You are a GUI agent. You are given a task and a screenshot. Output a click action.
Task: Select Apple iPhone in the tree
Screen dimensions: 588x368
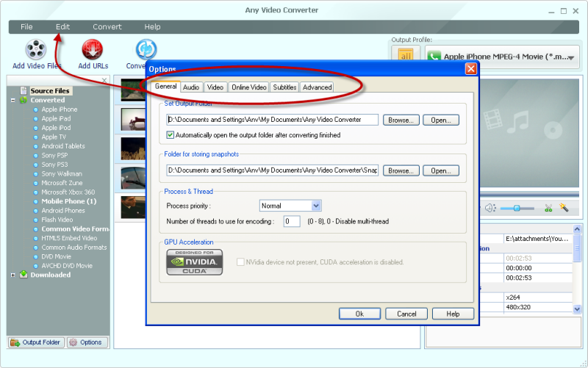click(x=60, y=109)
